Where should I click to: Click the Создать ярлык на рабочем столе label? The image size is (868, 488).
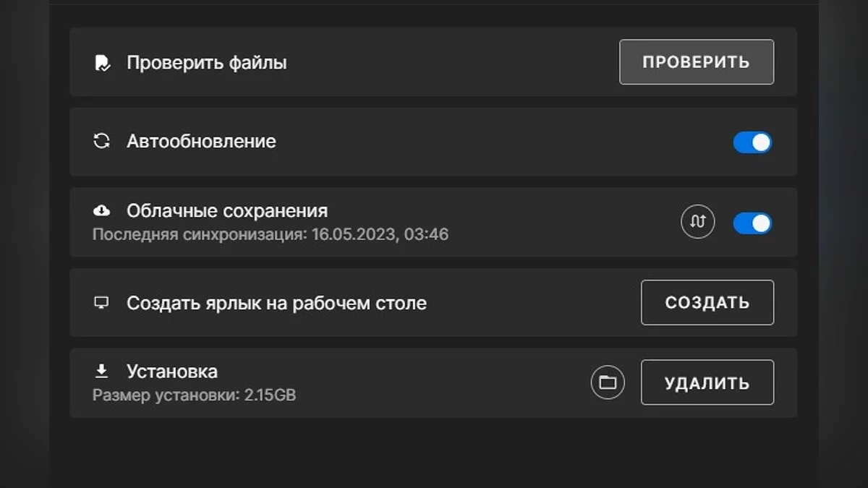coord(276,303)
